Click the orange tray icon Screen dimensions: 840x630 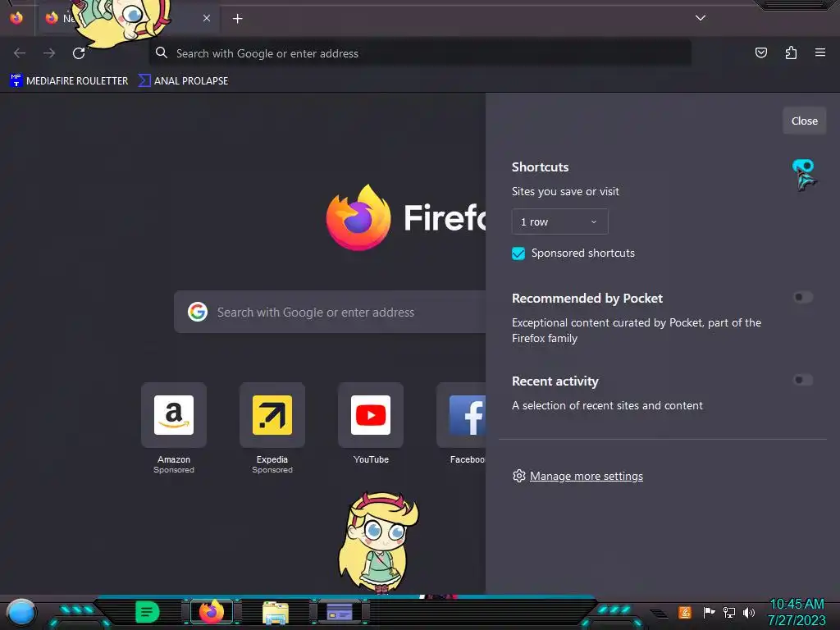pyautogui.click(x=685, y=612)
